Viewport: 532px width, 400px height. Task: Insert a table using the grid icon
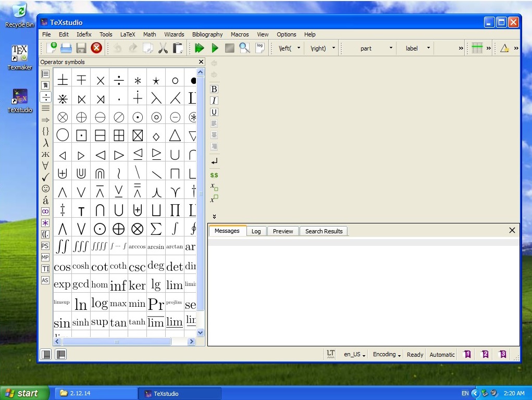coord(477,48)
